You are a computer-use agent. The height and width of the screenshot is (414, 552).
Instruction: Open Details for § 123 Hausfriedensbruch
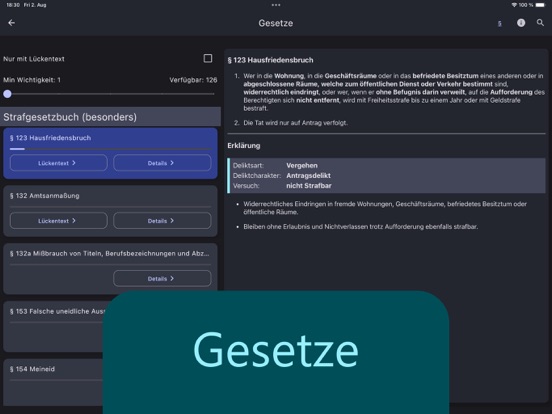tap(162, 163)
